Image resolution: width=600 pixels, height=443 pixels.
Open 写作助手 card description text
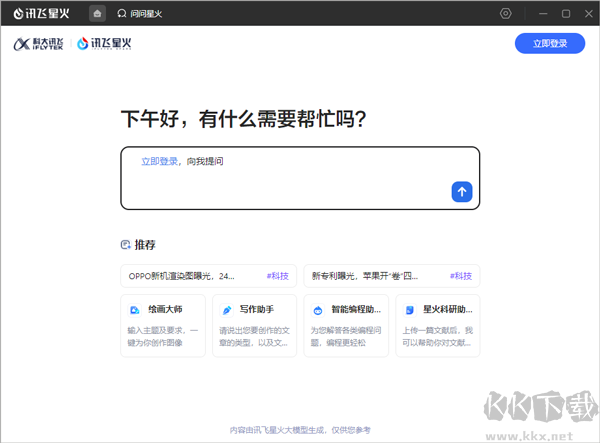254,336
